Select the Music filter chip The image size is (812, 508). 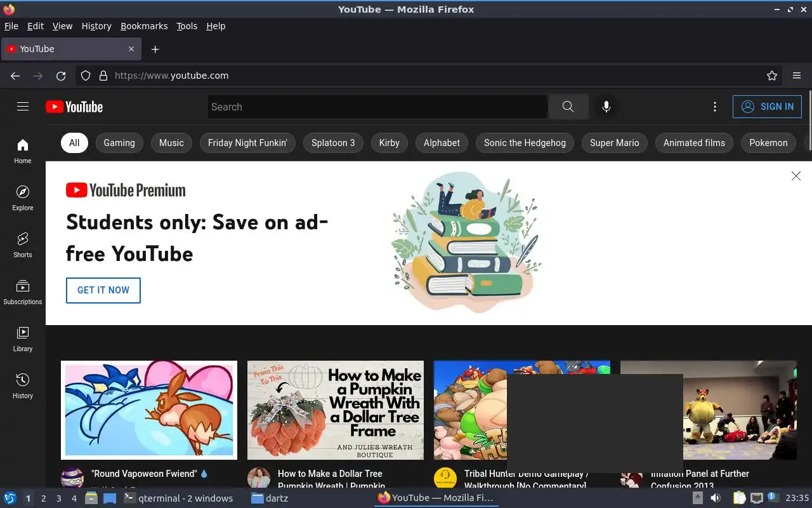coord(171,143)
